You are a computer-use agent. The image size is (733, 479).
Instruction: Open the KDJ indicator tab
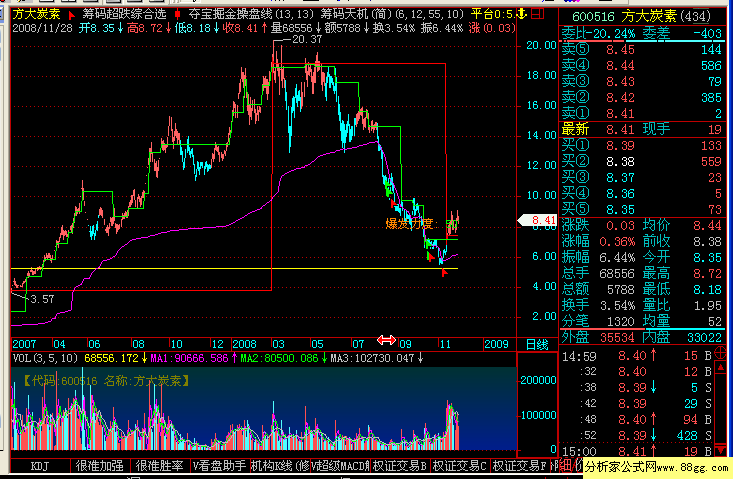[40, 466]
